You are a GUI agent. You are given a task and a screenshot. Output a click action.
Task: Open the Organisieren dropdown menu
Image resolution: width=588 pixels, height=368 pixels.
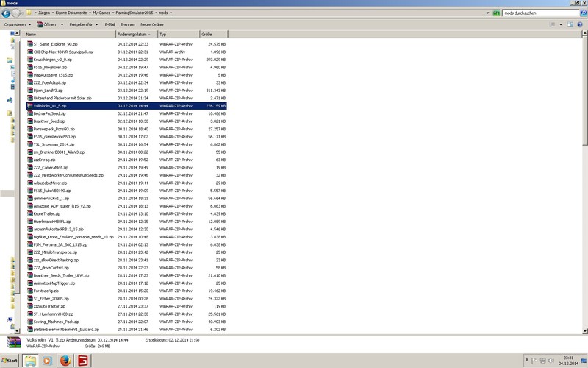(x=17, y=24)
